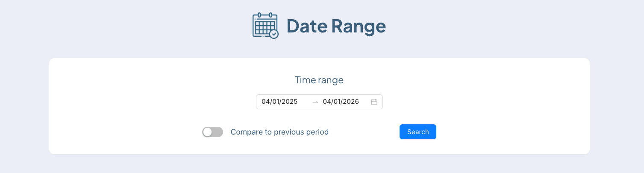
Task: Click the arrow separator between dates
Action: click(315, 102)
